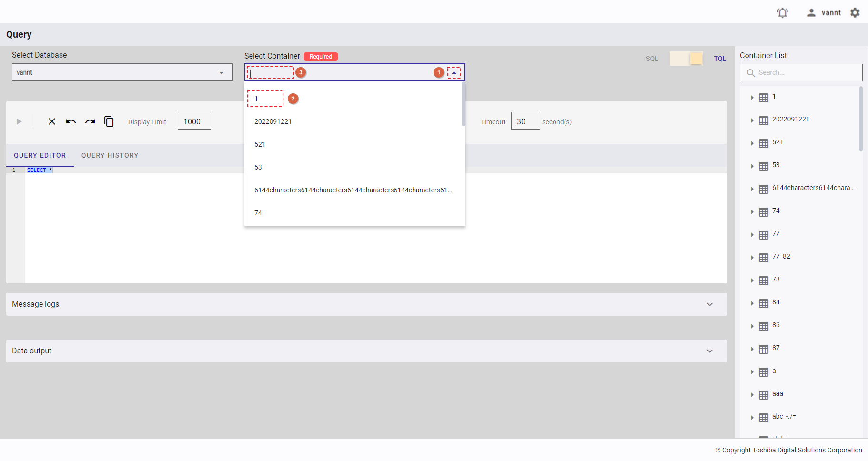Viewport: 868px width, 461px height.
Task: Click container name 87 in list
Action: coord(776,348)
